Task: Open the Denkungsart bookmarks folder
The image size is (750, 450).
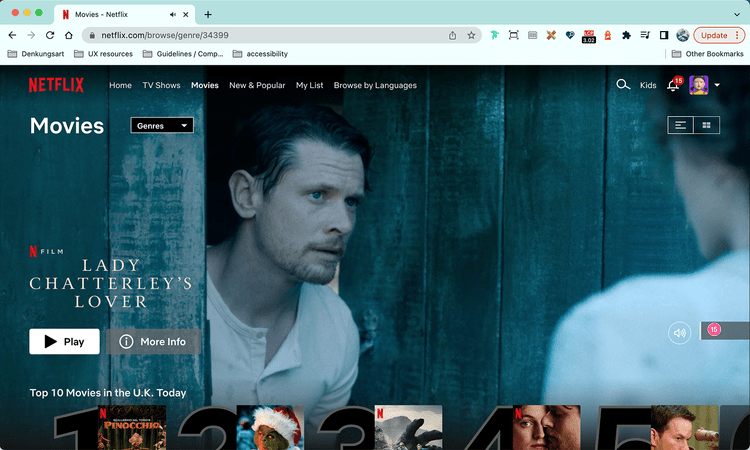Action: pyautogui.click(x=36, y=54)
